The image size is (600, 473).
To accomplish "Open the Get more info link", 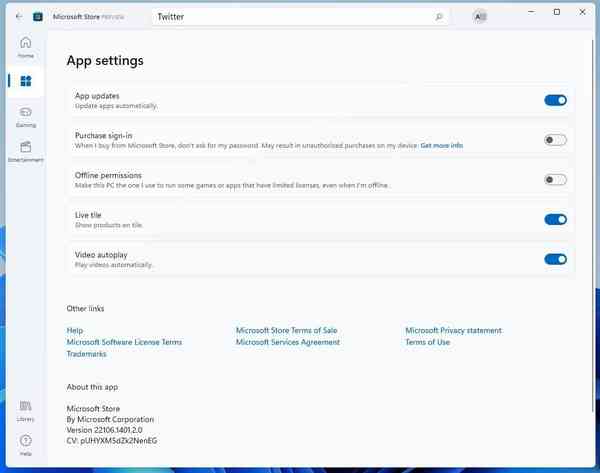I will pos(442,145).
